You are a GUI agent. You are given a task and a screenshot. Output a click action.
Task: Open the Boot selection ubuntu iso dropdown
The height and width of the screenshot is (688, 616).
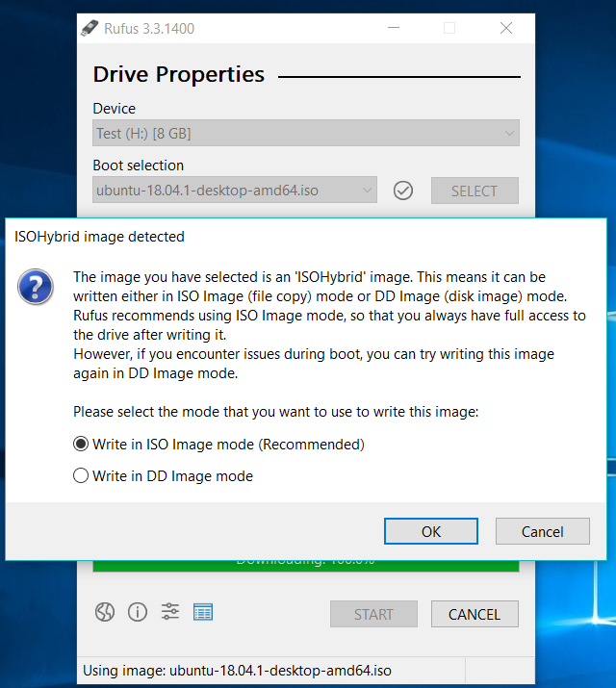pos(235,190)
